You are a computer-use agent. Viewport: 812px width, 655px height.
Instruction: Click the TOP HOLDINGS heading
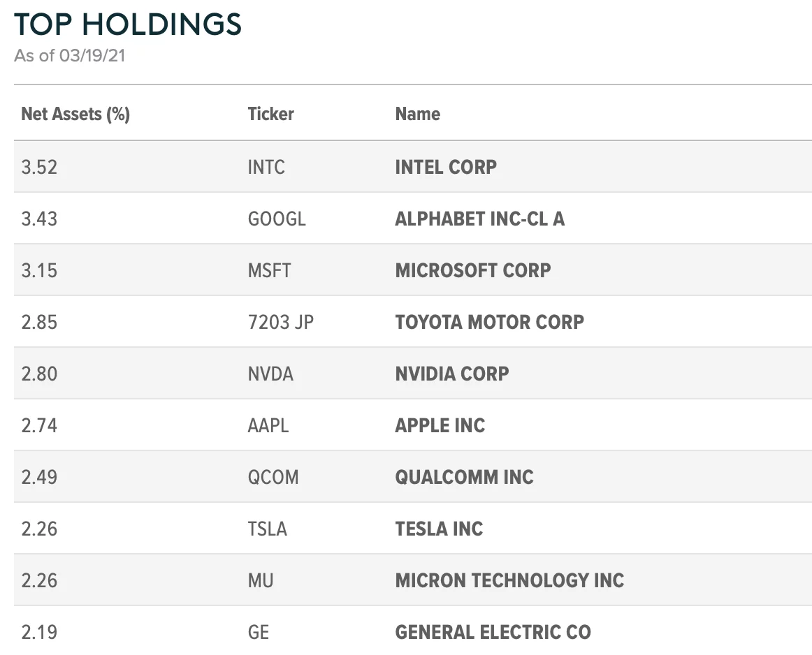[128, 24]
